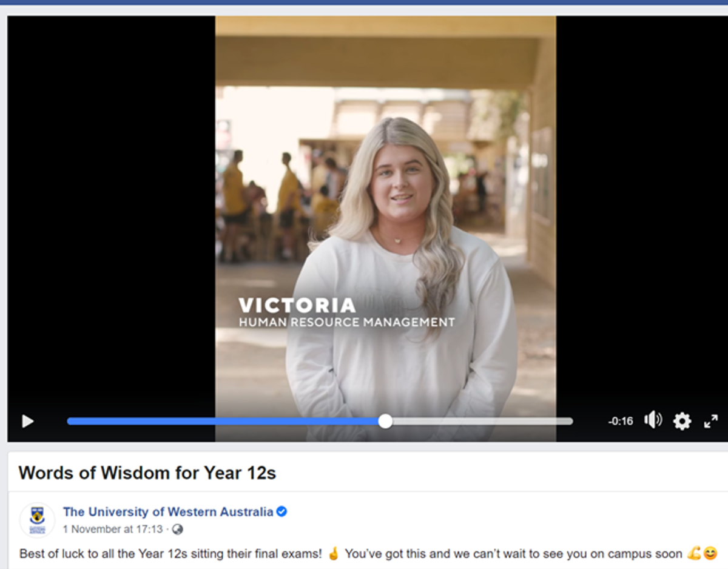Click the blue verified badge icon
This screenshot has width=728, height=569.
[281, 512]
